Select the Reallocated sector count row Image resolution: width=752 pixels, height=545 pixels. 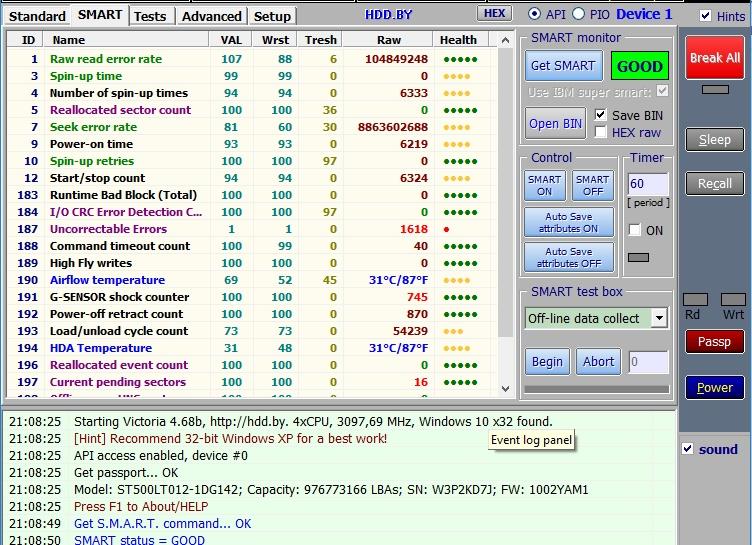(252, 110)
